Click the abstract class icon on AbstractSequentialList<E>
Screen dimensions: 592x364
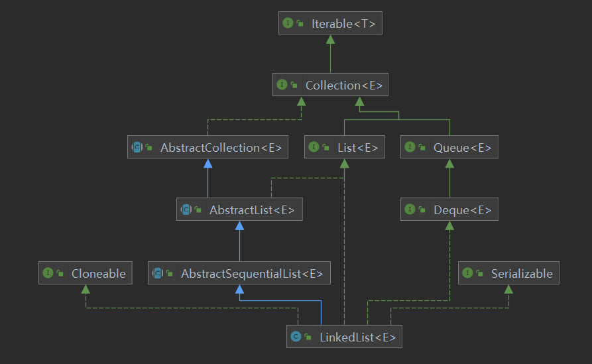point(157,273)
